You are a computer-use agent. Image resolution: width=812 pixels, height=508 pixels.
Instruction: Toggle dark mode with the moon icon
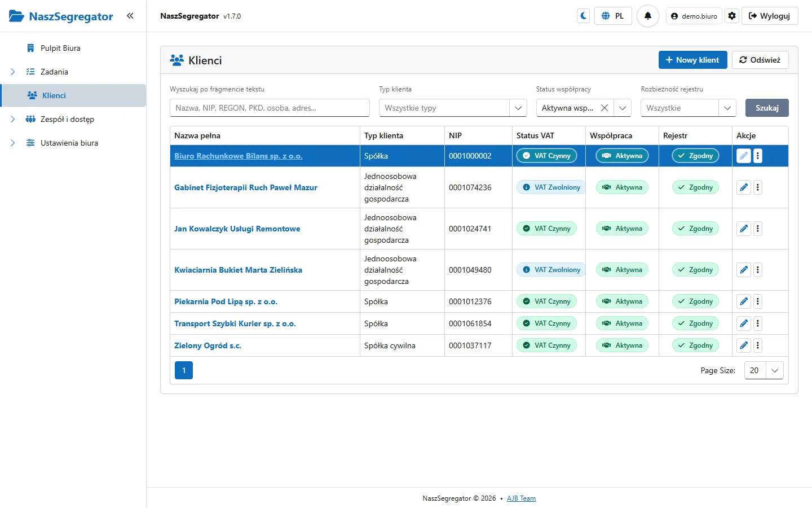[x=584, y=16]
